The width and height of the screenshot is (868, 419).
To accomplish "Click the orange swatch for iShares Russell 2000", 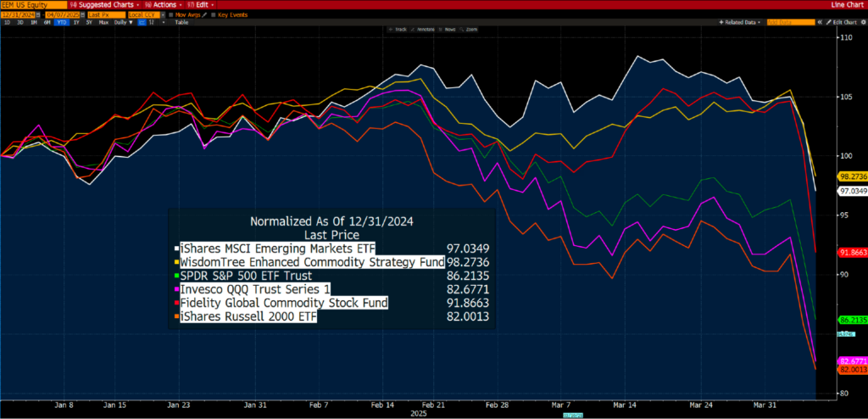I will click(x=176, y=317).
